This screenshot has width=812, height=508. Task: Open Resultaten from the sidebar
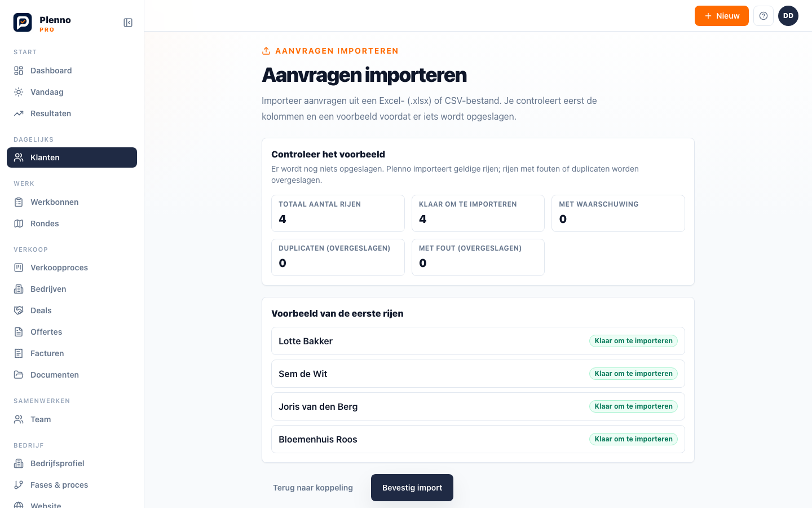[x=72, y=113]
